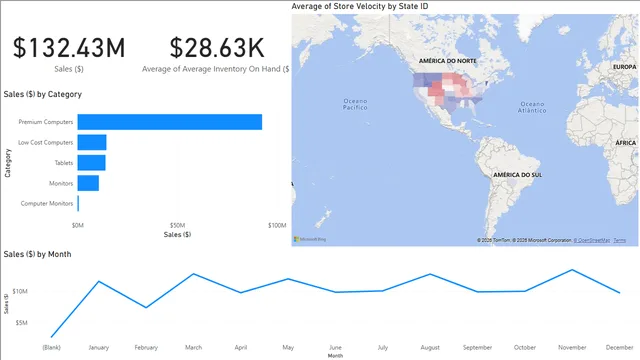Select the Monitors category bar
Viewport: 640px width, 360px height.
click(88, 183)
